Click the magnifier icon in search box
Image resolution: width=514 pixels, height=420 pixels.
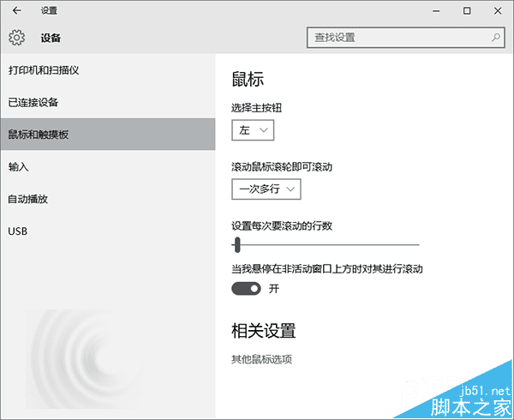pyautogui.click(x=495, y=38)
